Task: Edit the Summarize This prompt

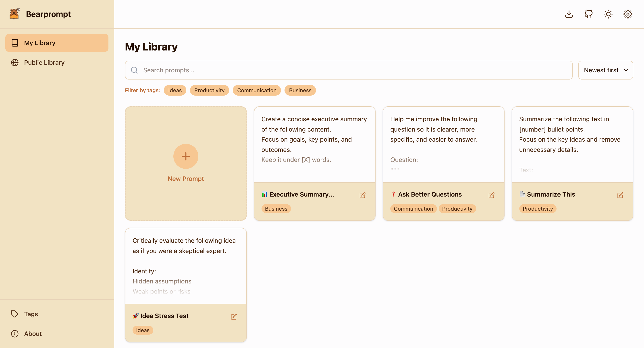Action: (620, 195)
